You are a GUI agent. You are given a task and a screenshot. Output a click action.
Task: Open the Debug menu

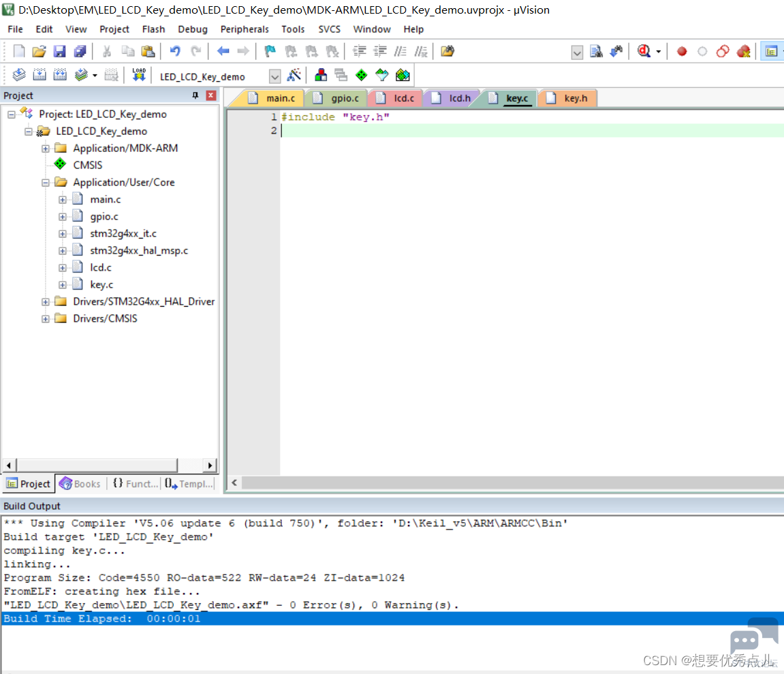[x=193, y=29]
